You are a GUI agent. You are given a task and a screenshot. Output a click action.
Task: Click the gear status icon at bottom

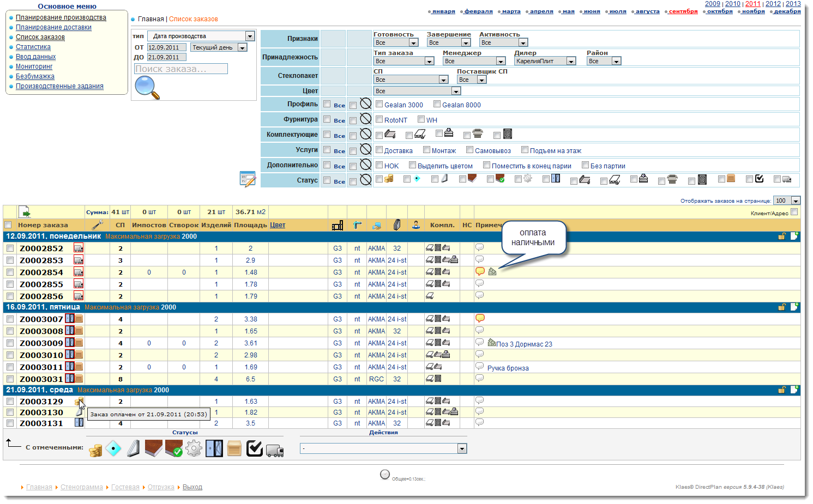[x=194, y=449]
